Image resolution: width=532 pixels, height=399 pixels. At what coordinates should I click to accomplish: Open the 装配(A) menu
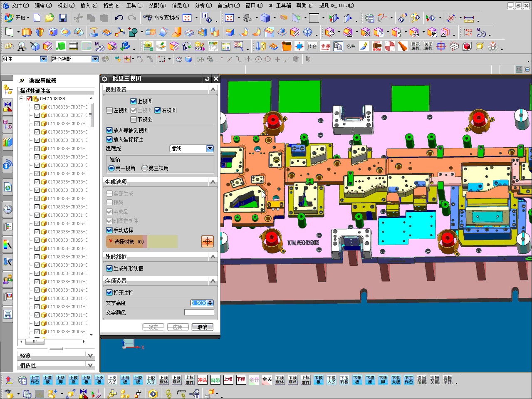pos(157,5)
